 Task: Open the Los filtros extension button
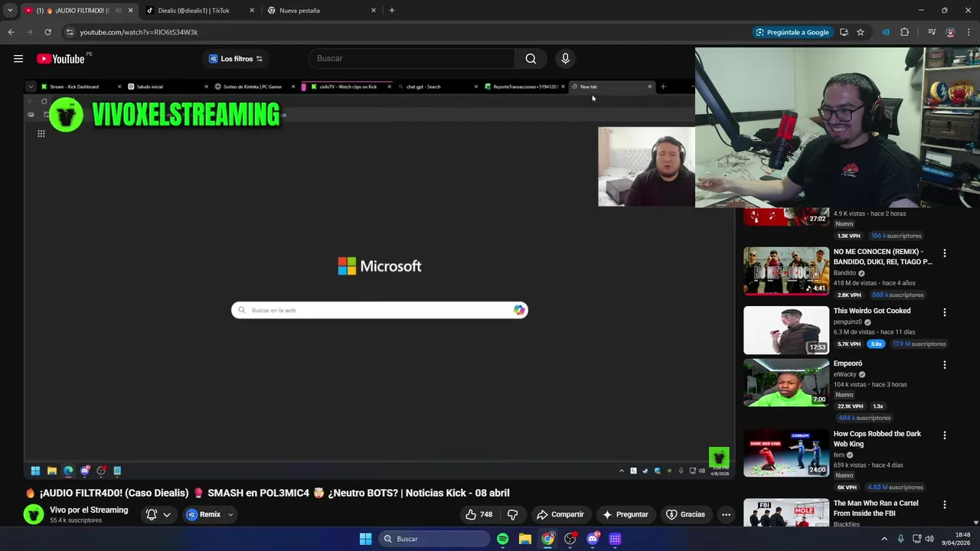tap(236, 59)
